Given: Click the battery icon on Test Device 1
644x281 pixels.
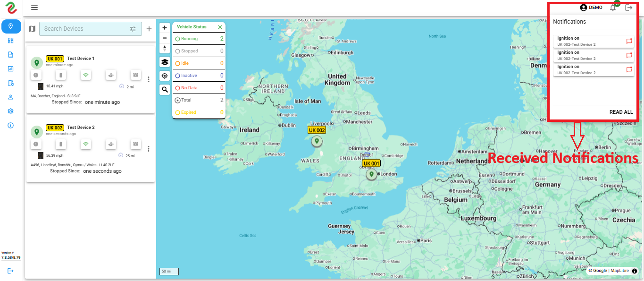Looking at the screenshot, I should (60, 75).
